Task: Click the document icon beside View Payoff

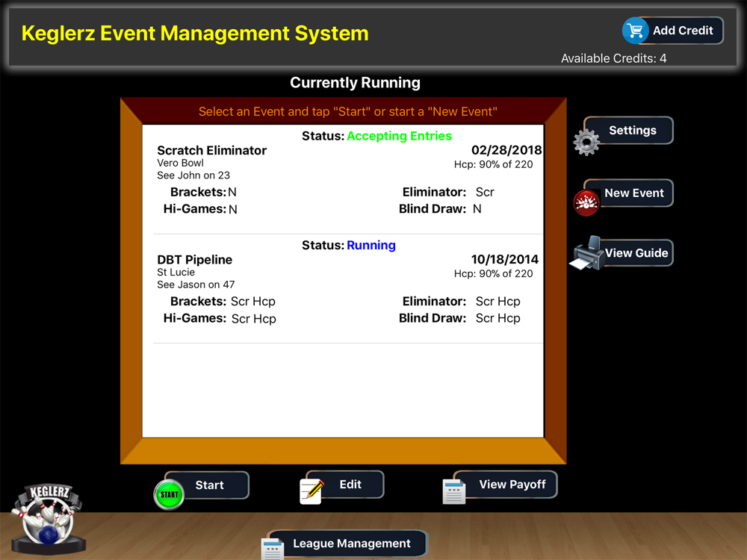Action: coord(453,491)
